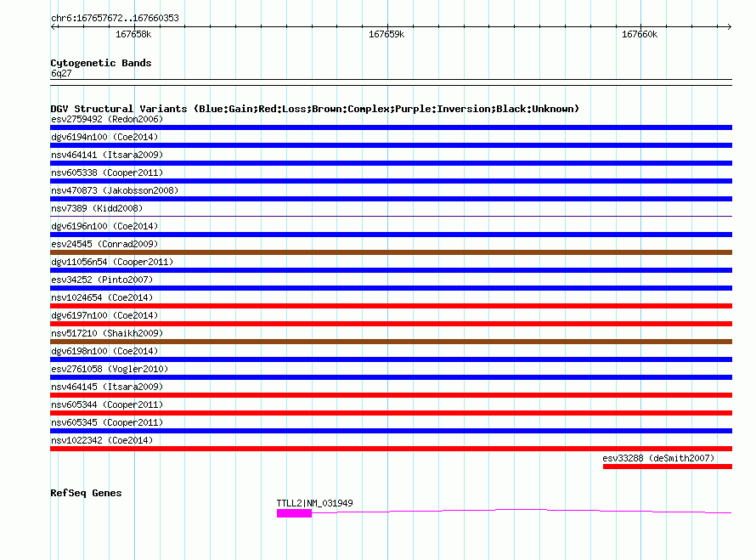Open the esv33288 (deSmith2007) label
Viewport: 756px width, 560px height.
click(658, 458)
